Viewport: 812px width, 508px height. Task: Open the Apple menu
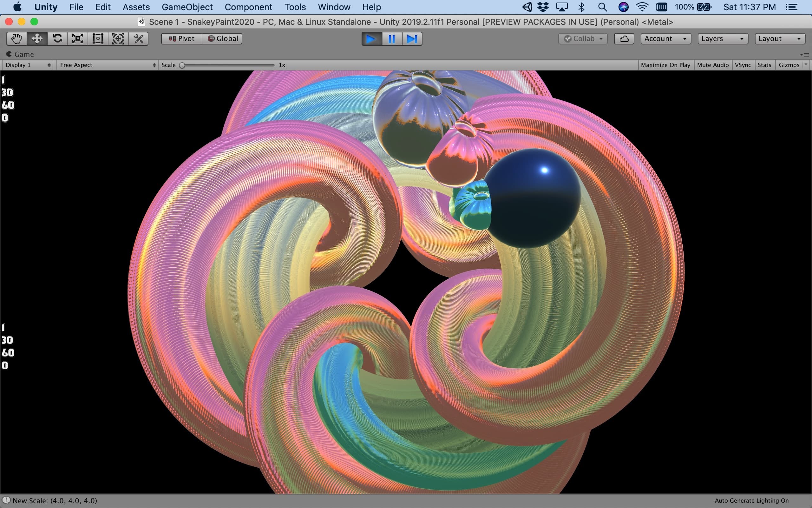[17, 7]
